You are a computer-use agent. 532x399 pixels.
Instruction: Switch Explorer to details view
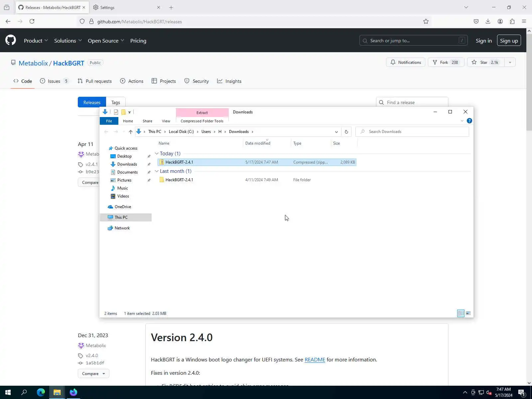coord(461,313)
